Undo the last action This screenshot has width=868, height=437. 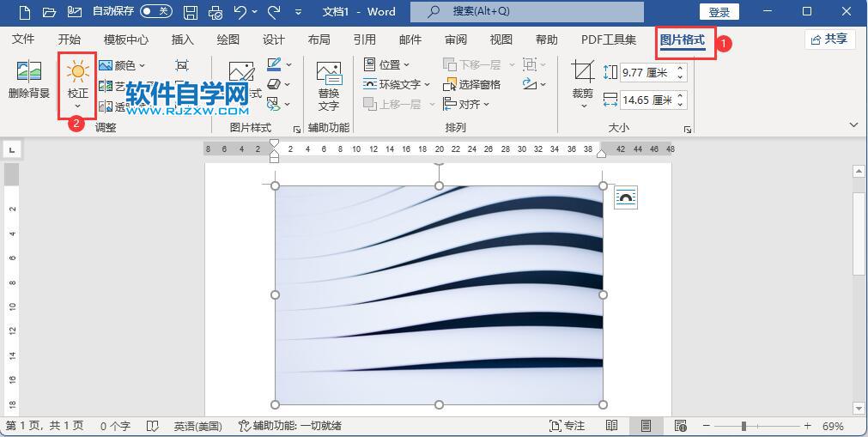tap(240, 12)
